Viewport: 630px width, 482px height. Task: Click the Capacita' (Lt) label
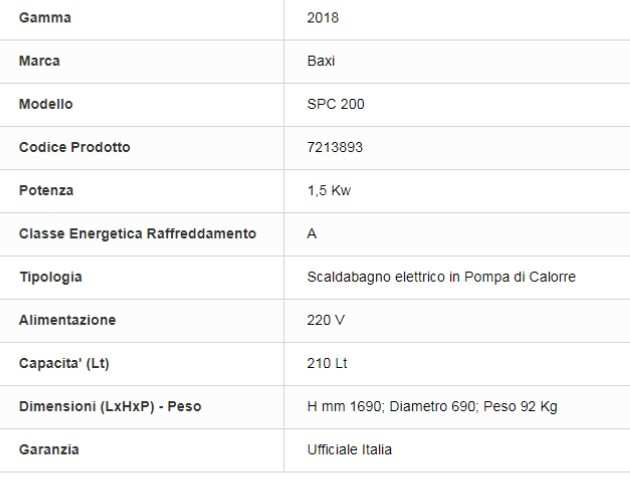click(64, 363)
